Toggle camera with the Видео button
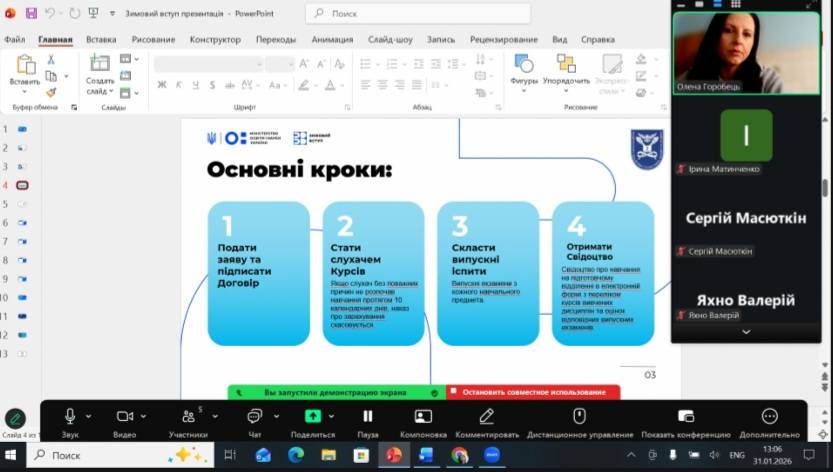 point(124,416)
